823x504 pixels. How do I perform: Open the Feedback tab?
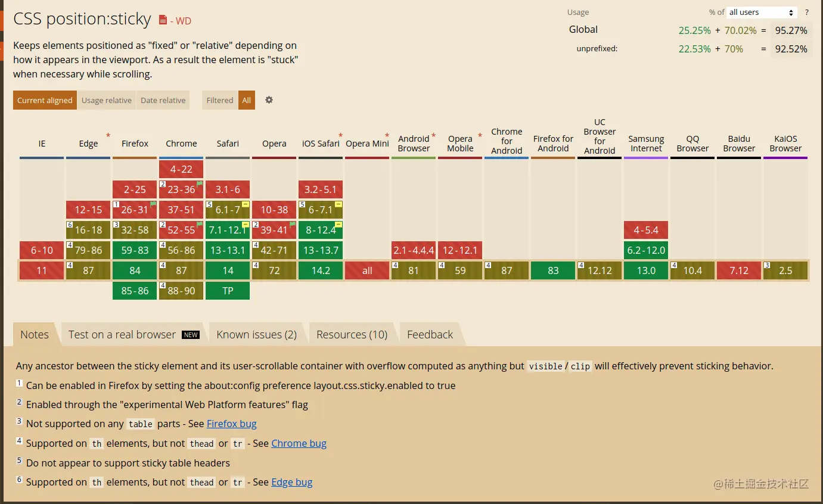click(430, 334)
